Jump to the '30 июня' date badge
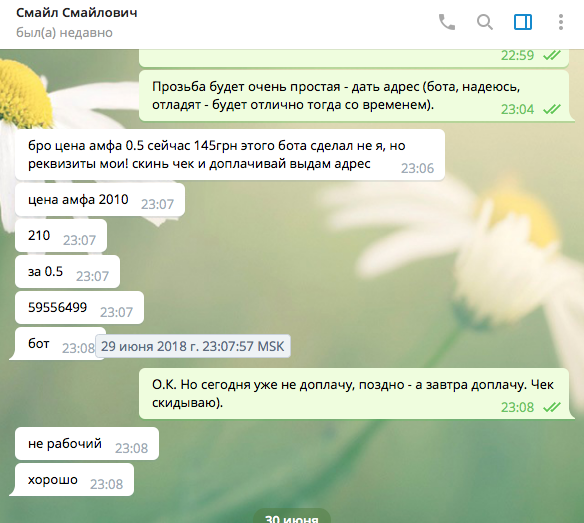The height and width of the screenshot is (523, 584). pos(292,517)
